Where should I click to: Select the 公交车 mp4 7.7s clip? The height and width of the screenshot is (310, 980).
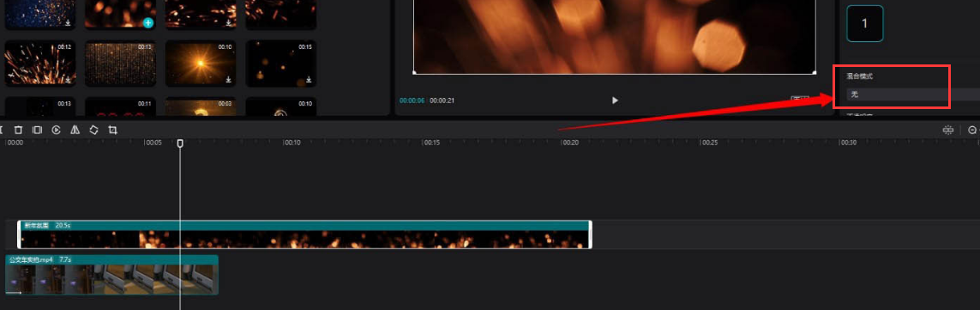click(x=111, y=274)
